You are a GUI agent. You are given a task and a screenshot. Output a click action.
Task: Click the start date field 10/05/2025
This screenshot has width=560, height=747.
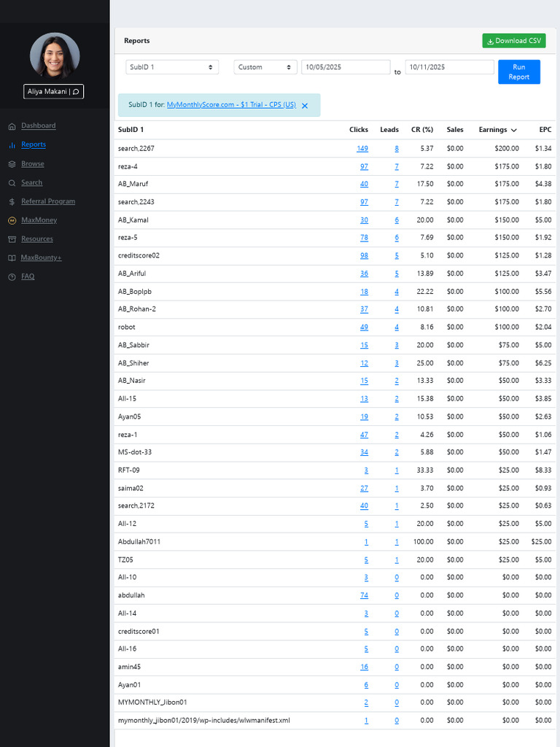[346, 67]
